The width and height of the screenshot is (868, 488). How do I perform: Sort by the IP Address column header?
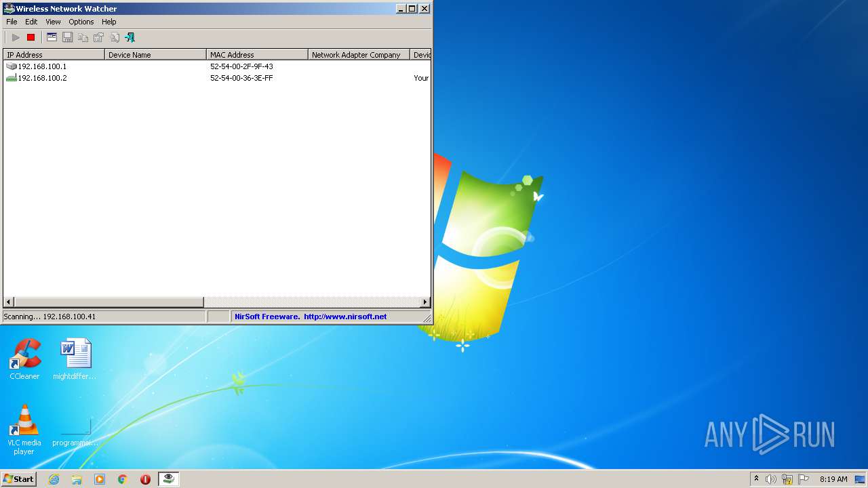tap(54, 55)
